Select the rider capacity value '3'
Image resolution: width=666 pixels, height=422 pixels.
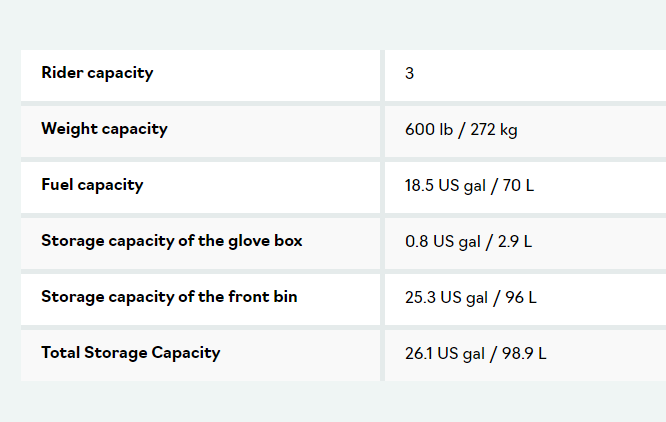click(410, 74)
